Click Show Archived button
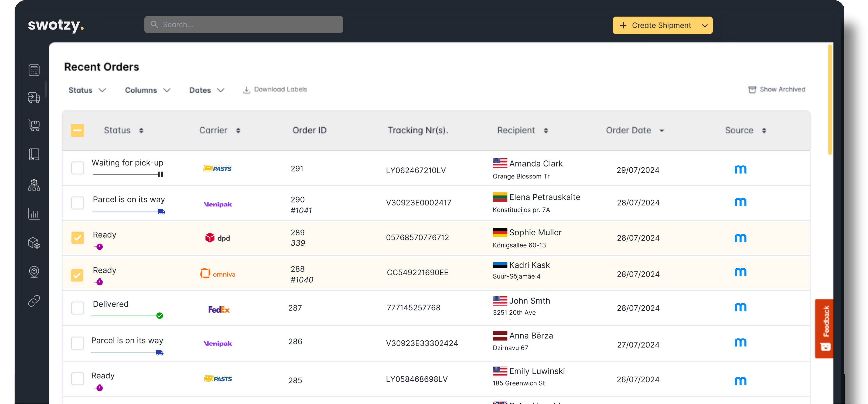This screenshot has width=868, height=404. tap(777, 90)
